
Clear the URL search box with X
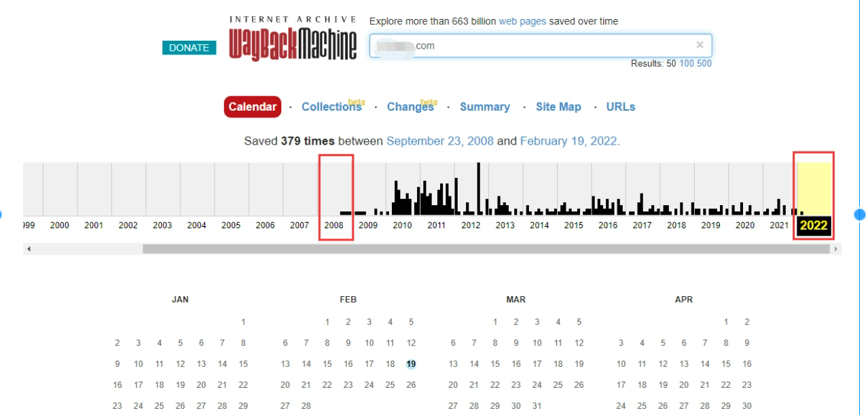pos(700,45)
